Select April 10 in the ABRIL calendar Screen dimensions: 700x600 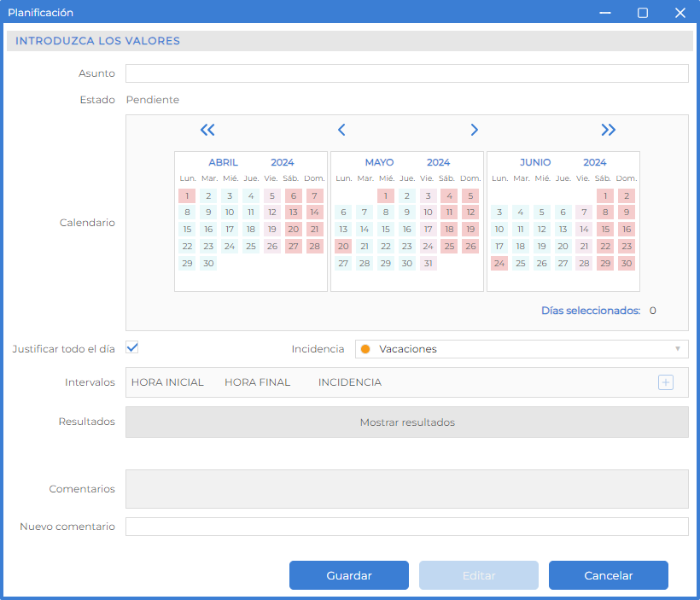[230, 213]
